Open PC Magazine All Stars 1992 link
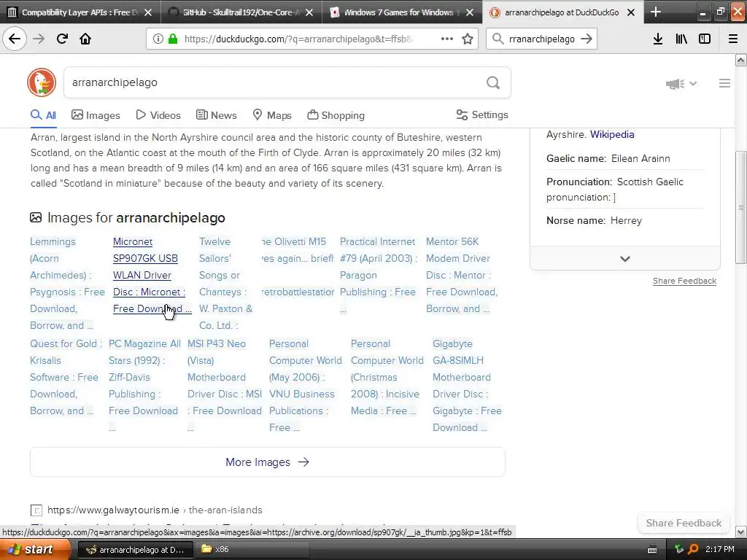The image size is (747, 560). 145,385
